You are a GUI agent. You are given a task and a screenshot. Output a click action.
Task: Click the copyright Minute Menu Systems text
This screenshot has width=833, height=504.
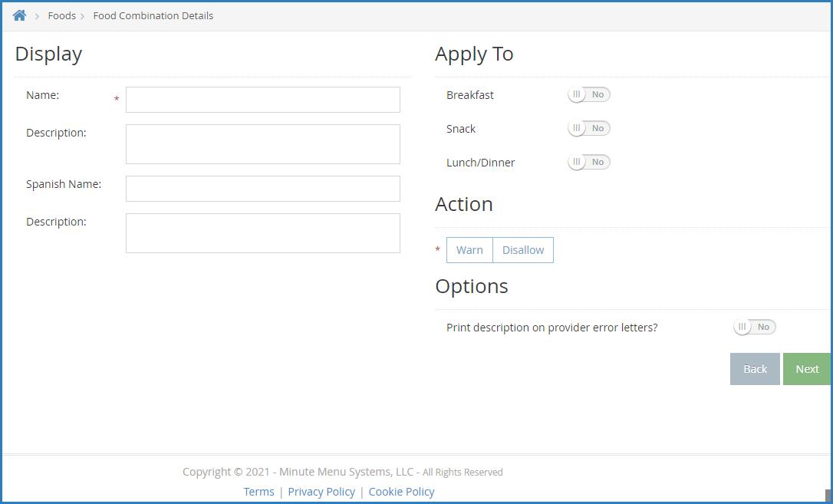[x=343, y=472]
